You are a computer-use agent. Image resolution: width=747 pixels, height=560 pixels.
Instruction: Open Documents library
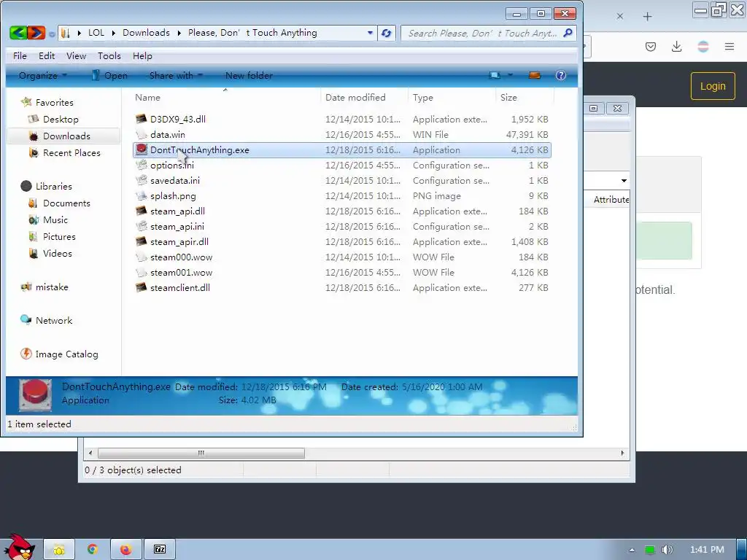click(66, 203)
